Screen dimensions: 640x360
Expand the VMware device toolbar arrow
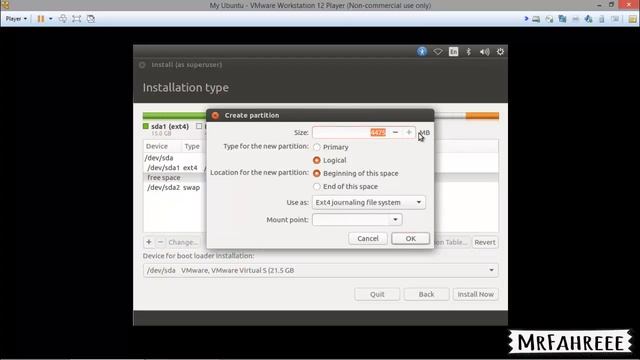click(x=526, y=19)
